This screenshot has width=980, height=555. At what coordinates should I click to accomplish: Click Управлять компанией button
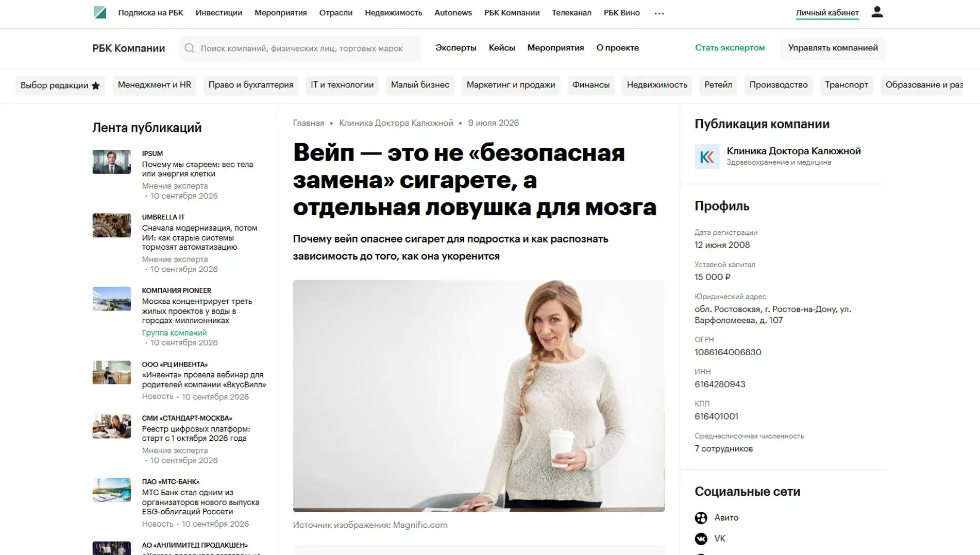(833, 48)
